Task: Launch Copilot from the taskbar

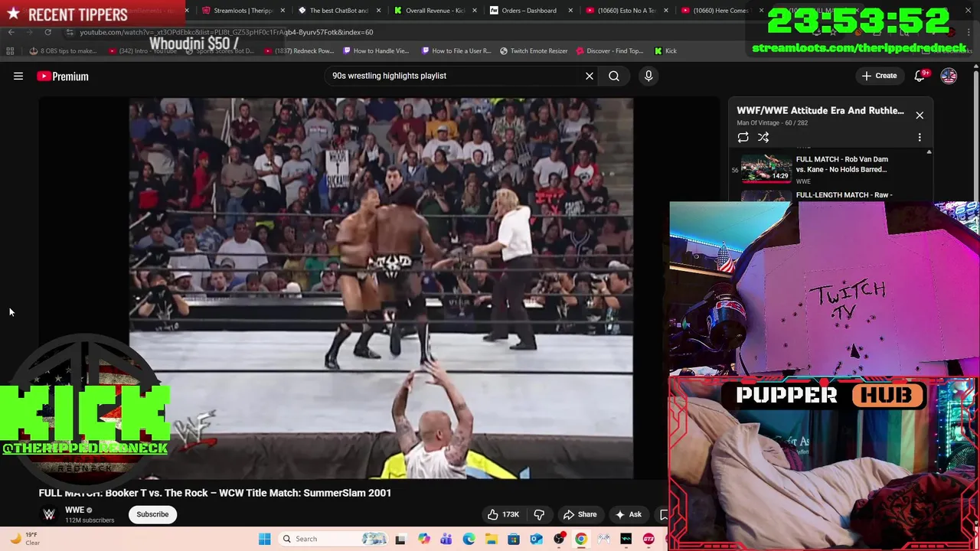Action: [x=424, y=539]
